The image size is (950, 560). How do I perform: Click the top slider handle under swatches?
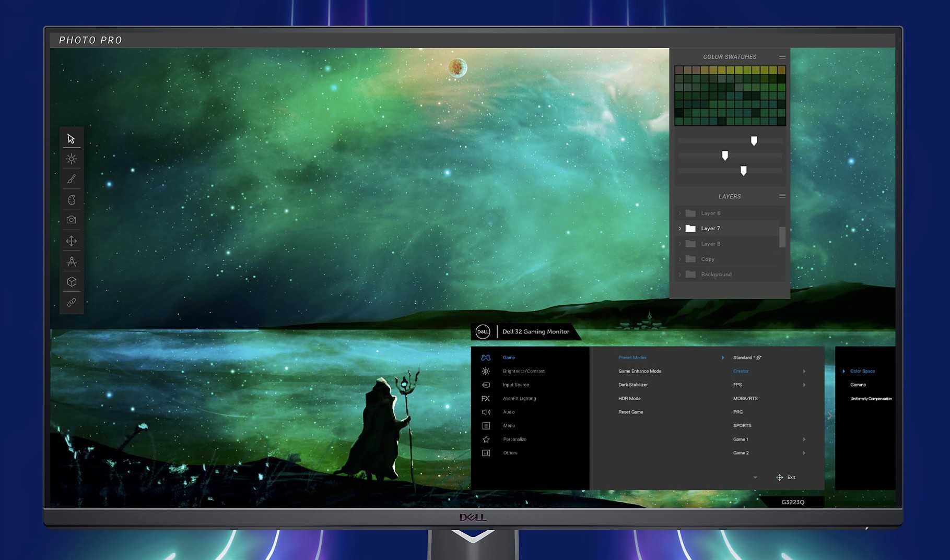(754, 141)
